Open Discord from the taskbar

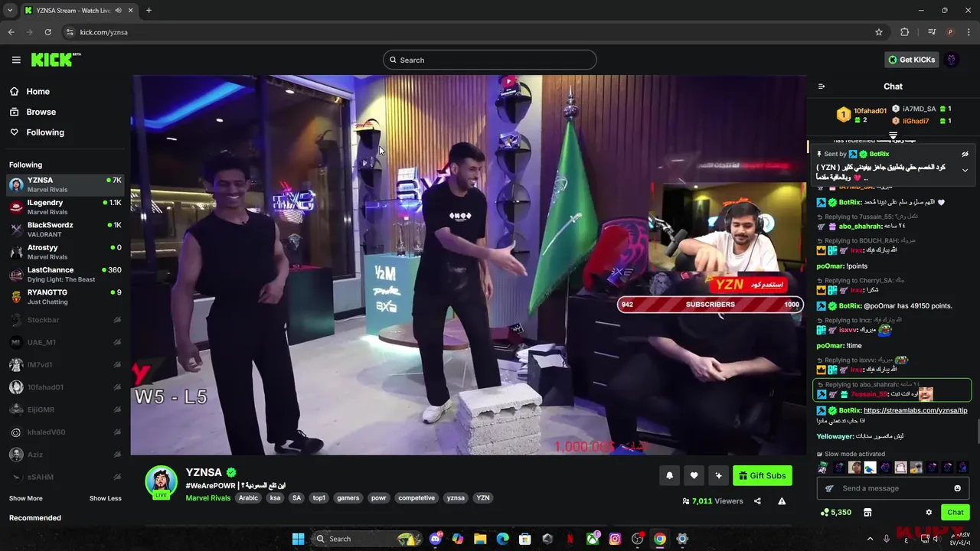pyautogui.click(x=436, y=539)
